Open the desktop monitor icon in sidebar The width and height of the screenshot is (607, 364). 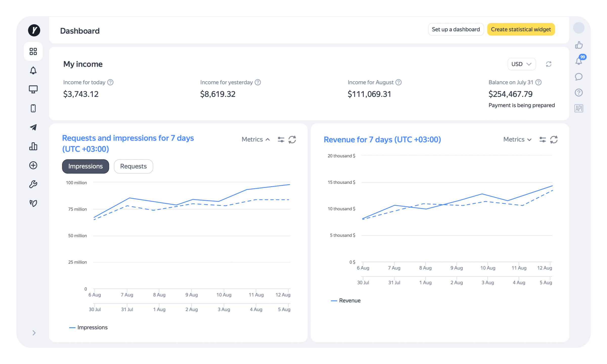33,89
